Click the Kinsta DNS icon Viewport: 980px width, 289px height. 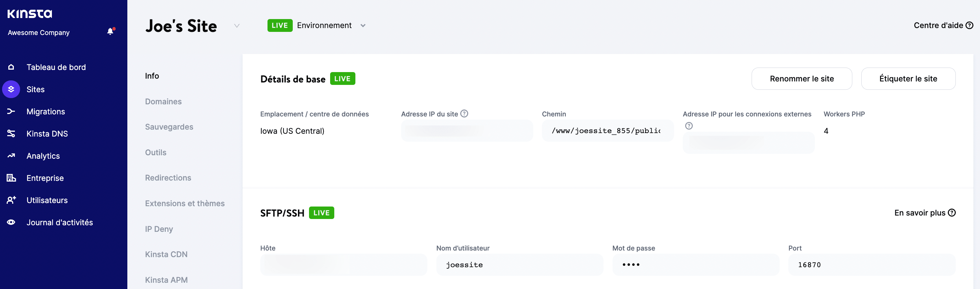pyautogui.click(x=11, y=133)
